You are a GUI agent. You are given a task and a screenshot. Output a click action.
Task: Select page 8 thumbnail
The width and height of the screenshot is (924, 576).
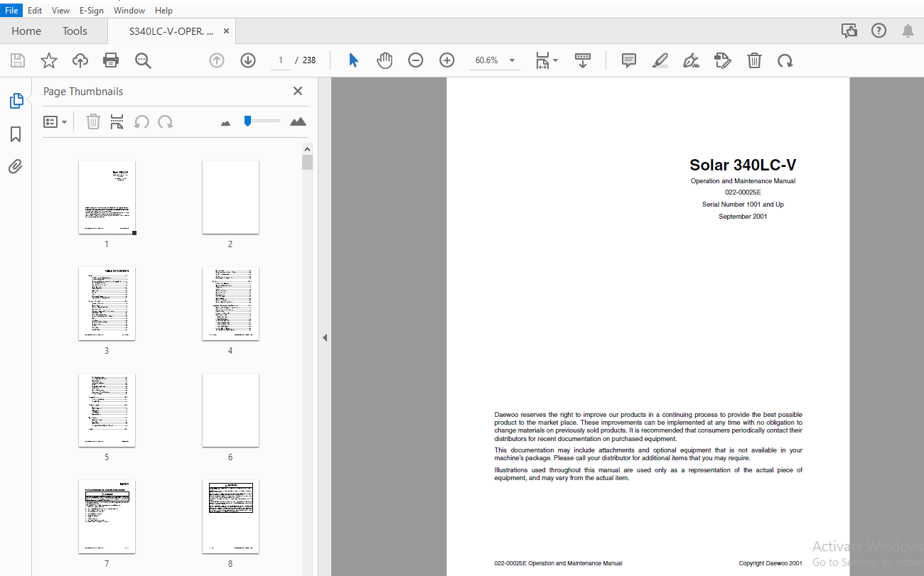click(x=230, y=516)
